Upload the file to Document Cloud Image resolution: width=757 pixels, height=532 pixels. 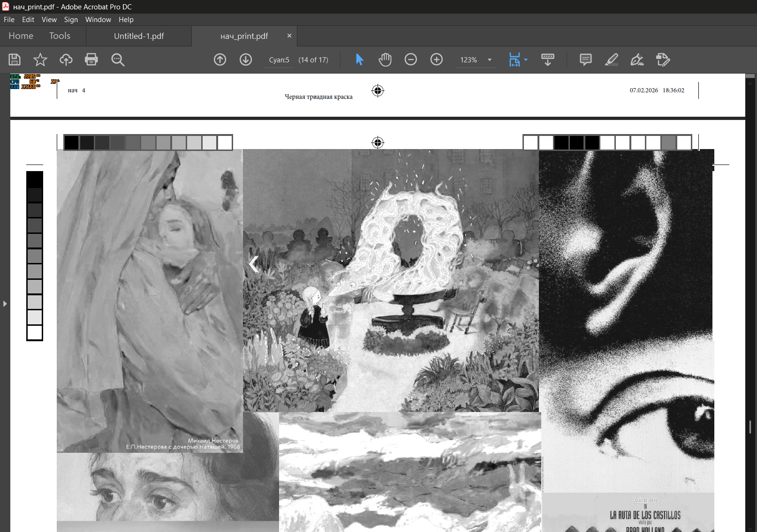pyautogui.click(x=66, y=60)
